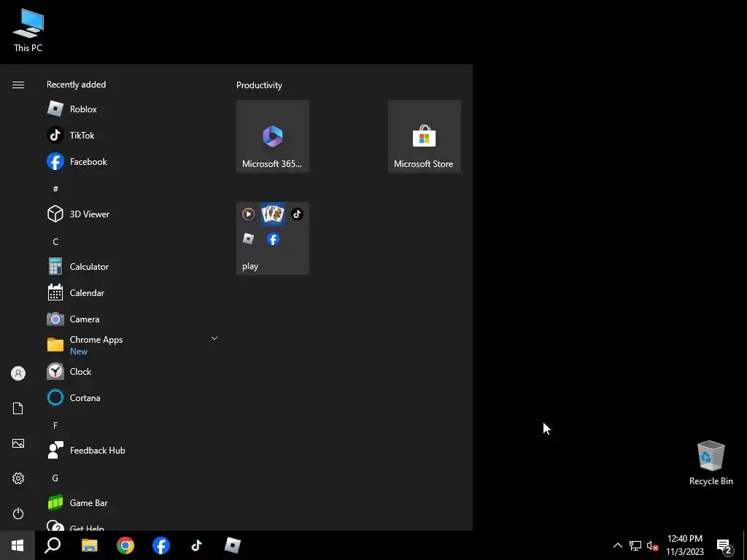Click media player icon in play folder

(248, 214)
